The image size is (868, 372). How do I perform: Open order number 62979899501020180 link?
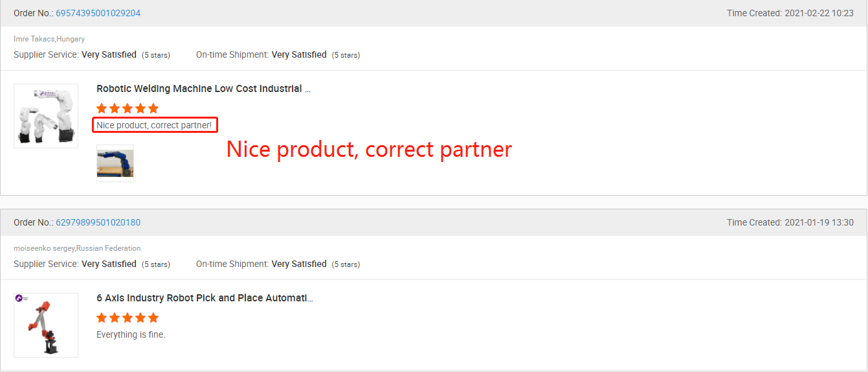[98, 222]
